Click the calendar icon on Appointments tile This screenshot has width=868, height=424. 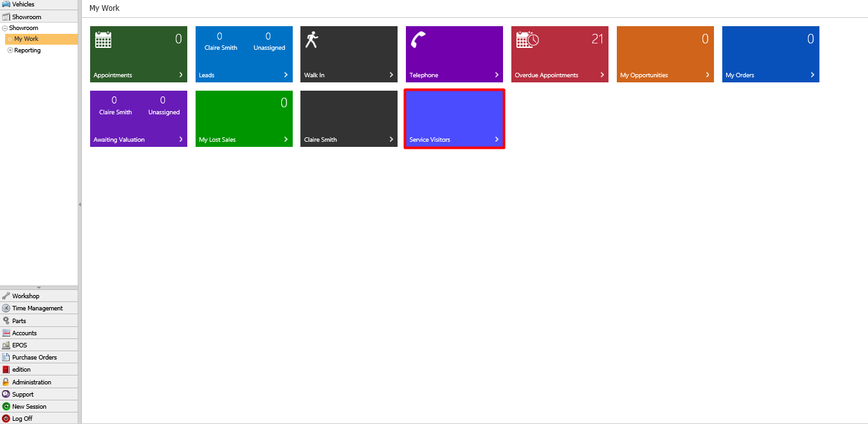[x=103, y=40]
